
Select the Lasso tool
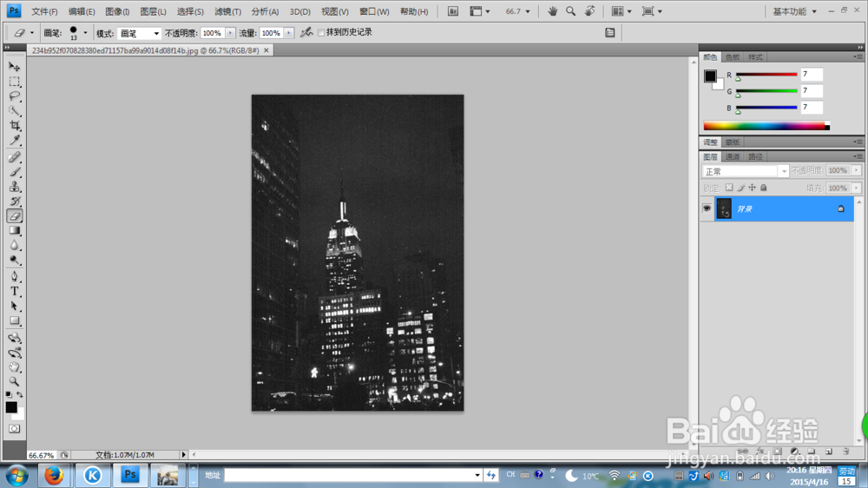pos(15,96)
